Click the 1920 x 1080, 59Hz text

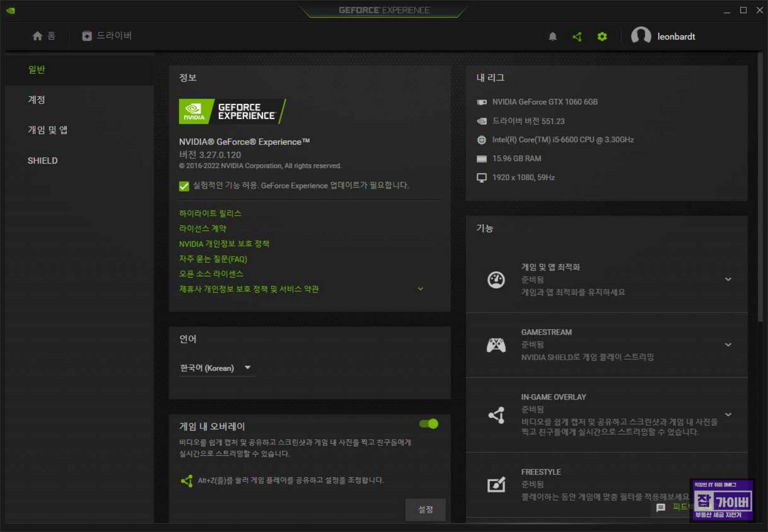click(x=524, y=177)
